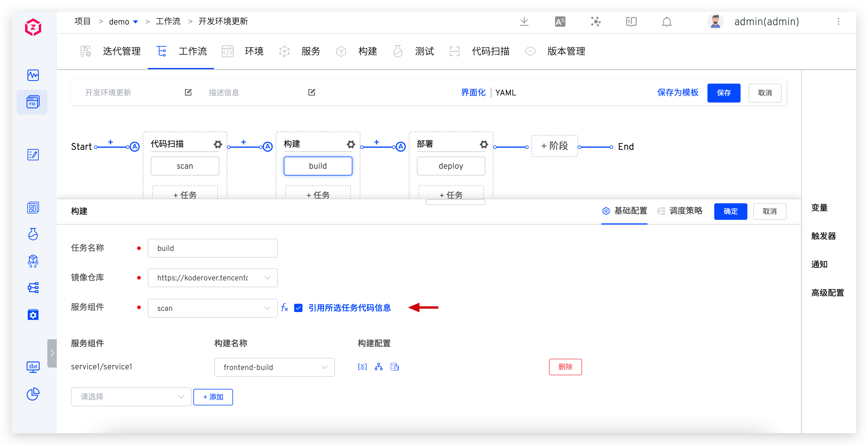
Task: Click the admin user avatar
Action: pyautogui.click(x=715, y=22)
